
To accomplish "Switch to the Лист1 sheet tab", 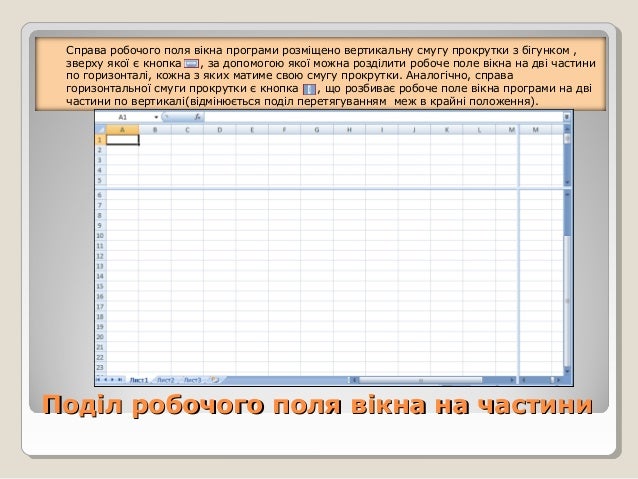I will [x=139, y=380].
